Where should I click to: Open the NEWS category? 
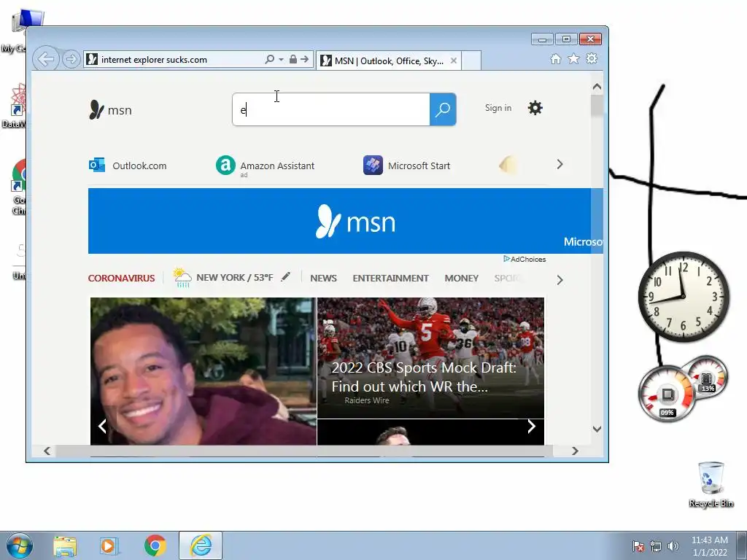coord(323,278)
